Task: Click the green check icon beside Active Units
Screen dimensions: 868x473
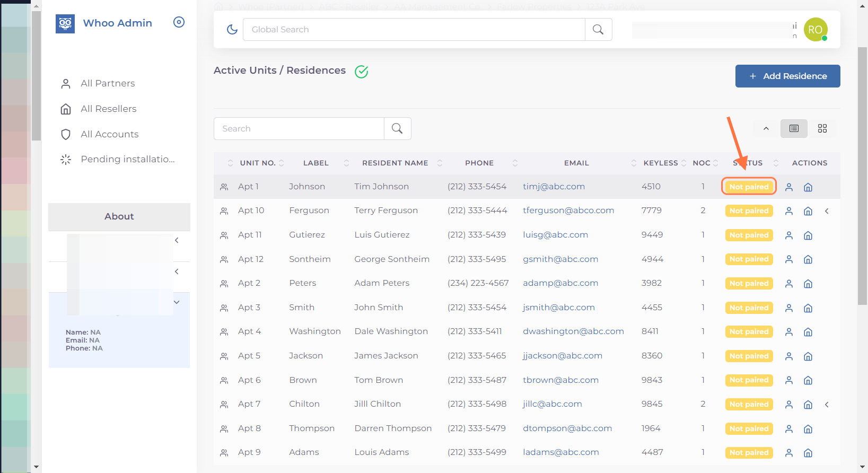Action: point(362,72)
